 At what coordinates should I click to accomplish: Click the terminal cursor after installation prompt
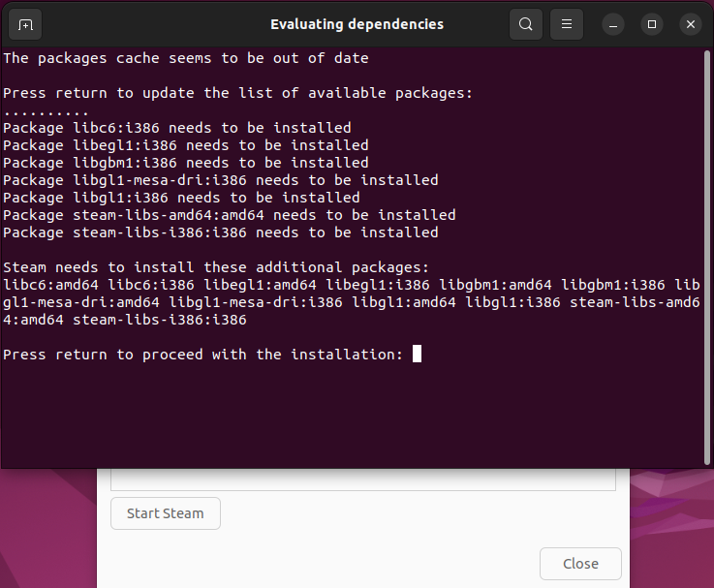(x=417, y=354)
